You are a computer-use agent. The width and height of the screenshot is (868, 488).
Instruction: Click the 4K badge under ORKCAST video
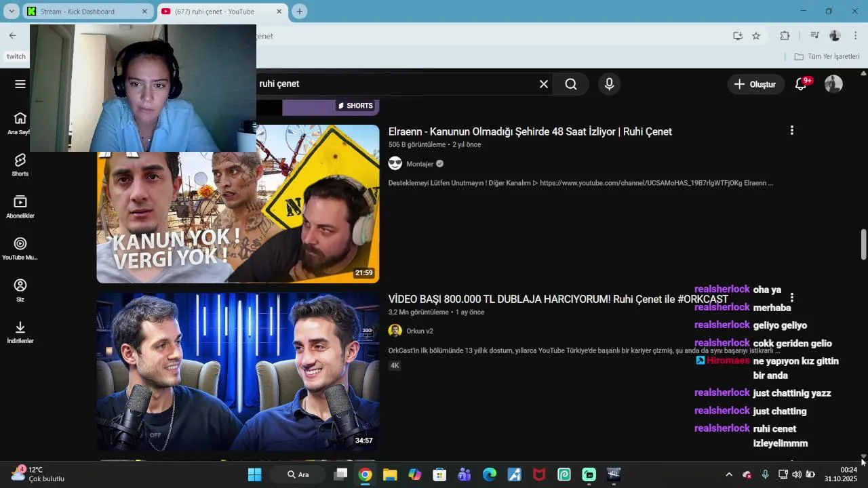tap(395, 365)
